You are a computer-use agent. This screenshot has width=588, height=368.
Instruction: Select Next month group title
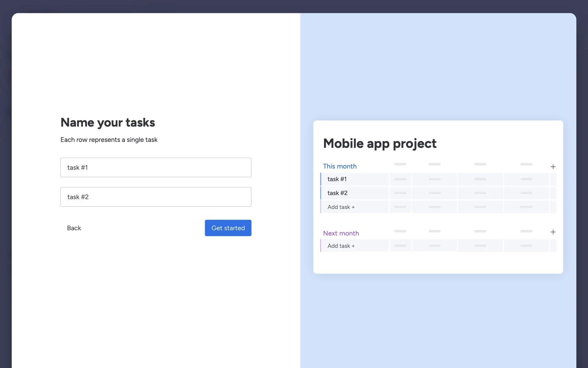(x=341, y=233)
